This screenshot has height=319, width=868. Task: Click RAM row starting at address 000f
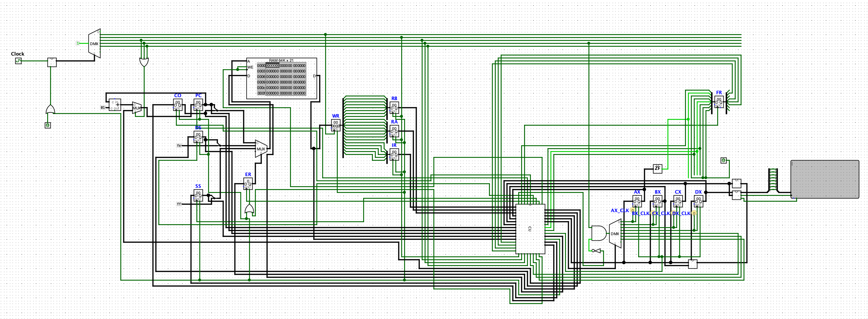(281, 93)
